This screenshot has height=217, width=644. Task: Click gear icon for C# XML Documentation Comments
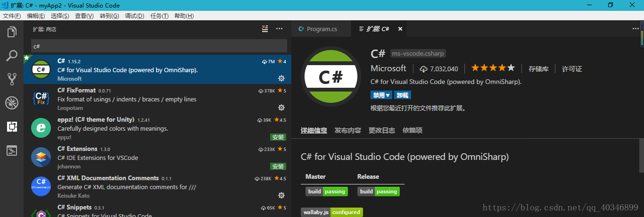[281, 195]
